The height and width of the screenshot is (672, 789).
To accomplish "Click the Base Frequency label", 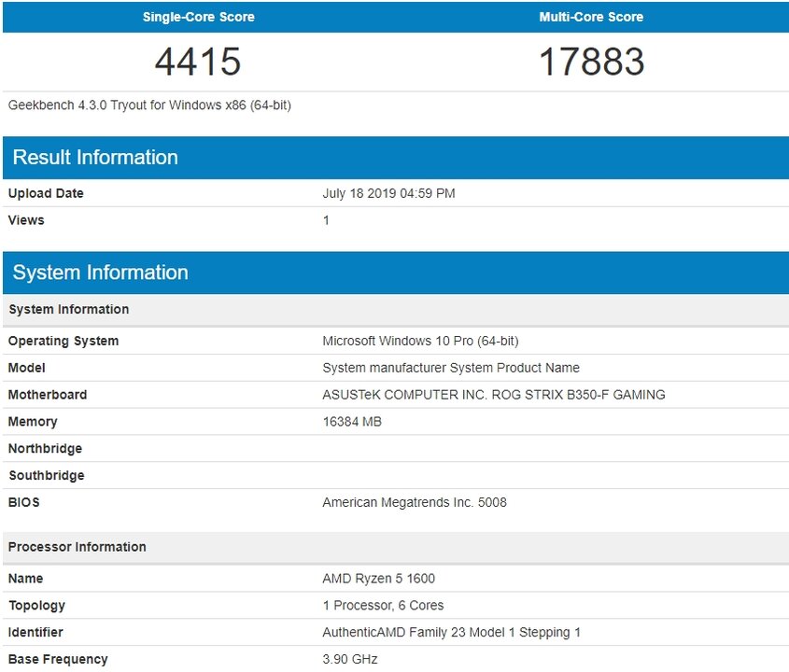I will (58, 660).
